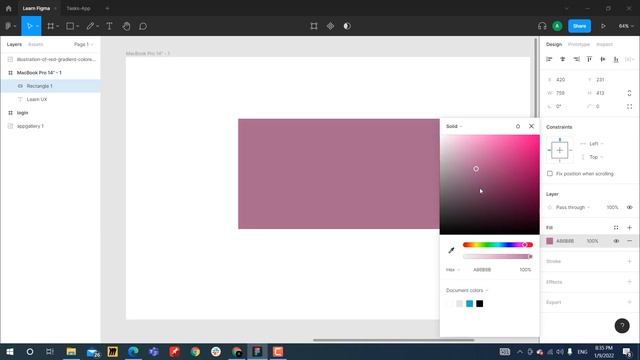Click Align bottom icon
The image size is (640, 360).
(616, 59)
